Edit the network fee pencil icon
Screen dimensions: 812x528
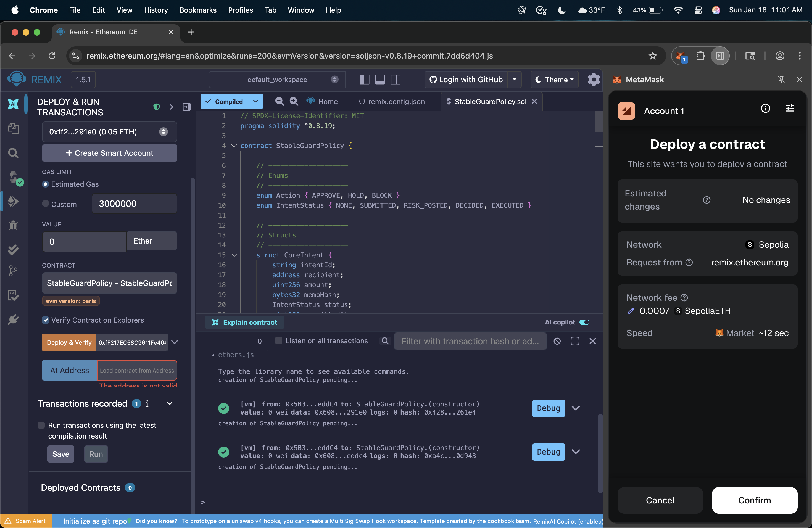(x=631, y=311)
